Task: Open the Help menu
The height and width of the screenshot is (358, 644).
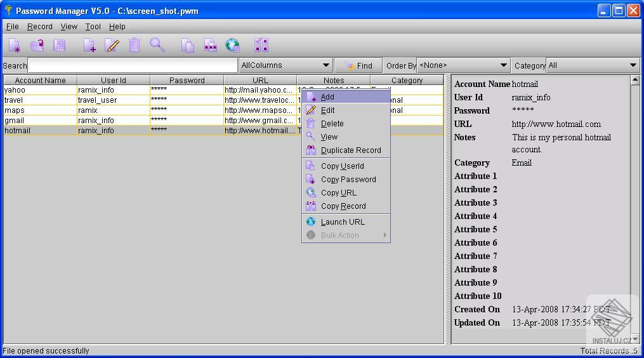Action: (117, 27)
